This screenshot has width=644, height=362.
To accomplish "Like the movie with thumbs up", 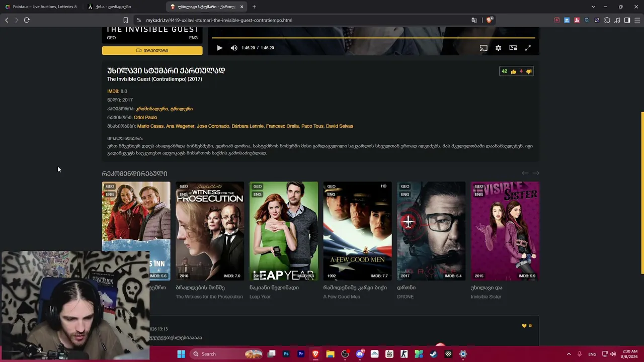I will pyautogui.click(x=513, y=71).
